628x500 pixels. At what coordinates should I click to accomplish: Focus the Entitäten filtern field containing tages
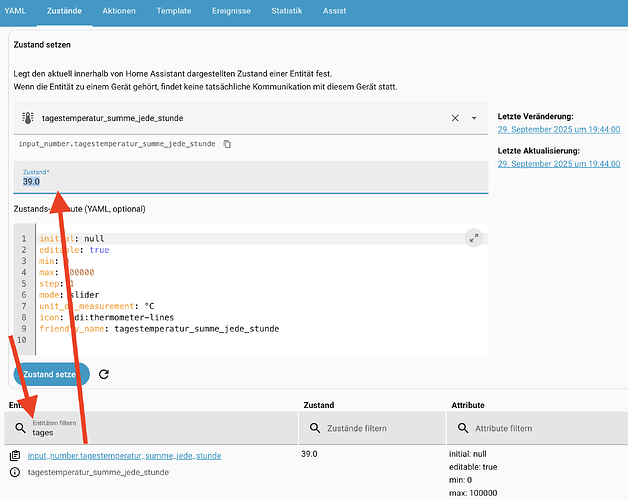[x=151, y=428]
